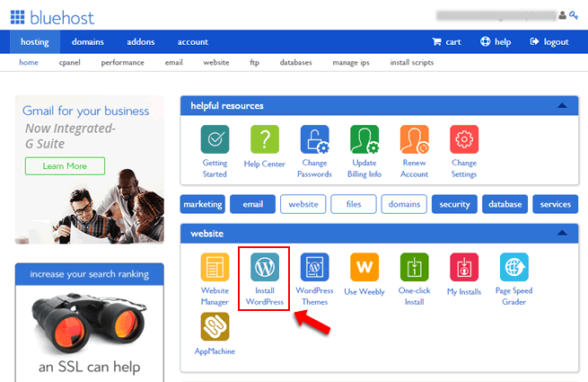588x382 pixels.
Task: Click the key icon at top right
Action: (574, 15)
